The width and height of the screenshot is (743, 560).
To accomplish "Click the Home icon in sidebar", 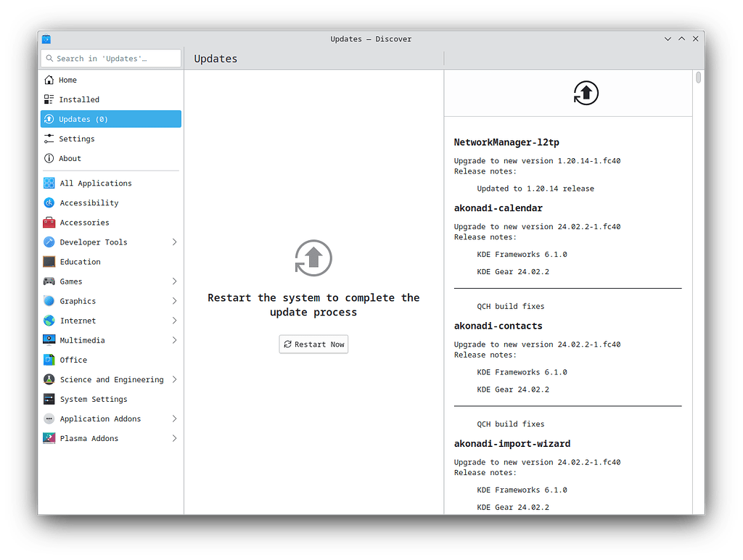I will coord(49,80).
